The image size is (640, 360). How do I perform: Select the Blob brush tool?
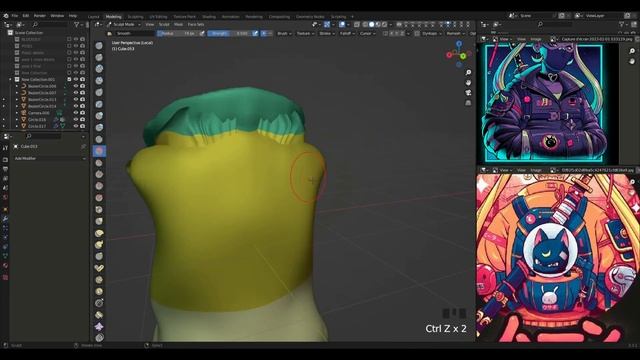(99, 128)
